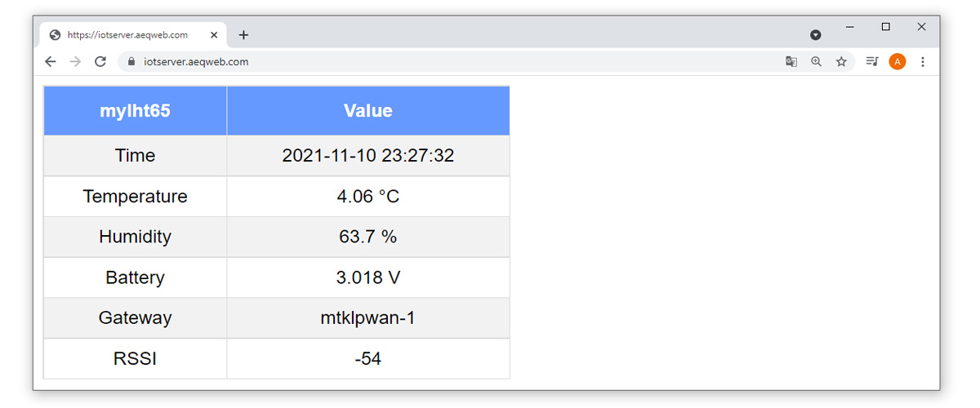Click the gateway name mtklpwan-1
Viewport: 980px width, 408px height.
[x=368, y=318]
